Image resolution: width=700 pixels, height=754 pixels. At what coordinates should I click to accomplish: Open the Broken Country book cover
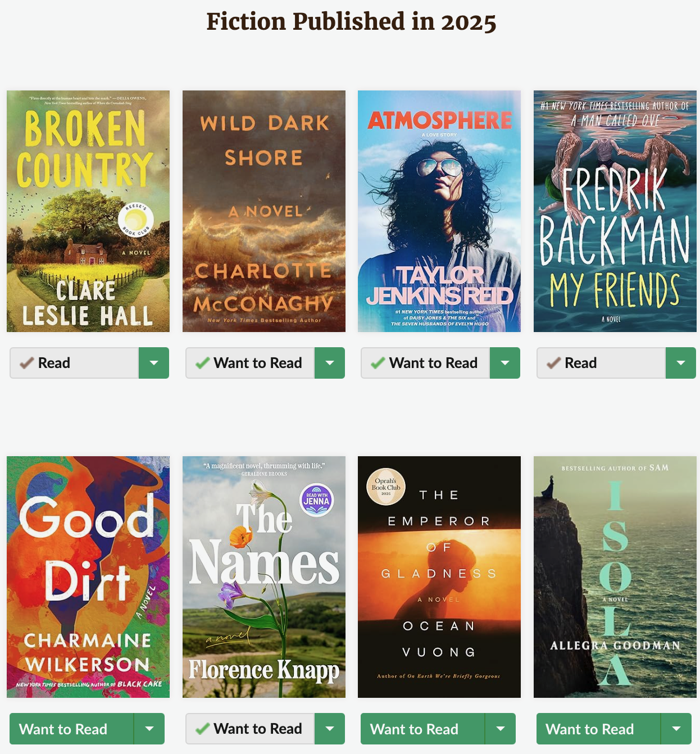[x=88, y=211]
